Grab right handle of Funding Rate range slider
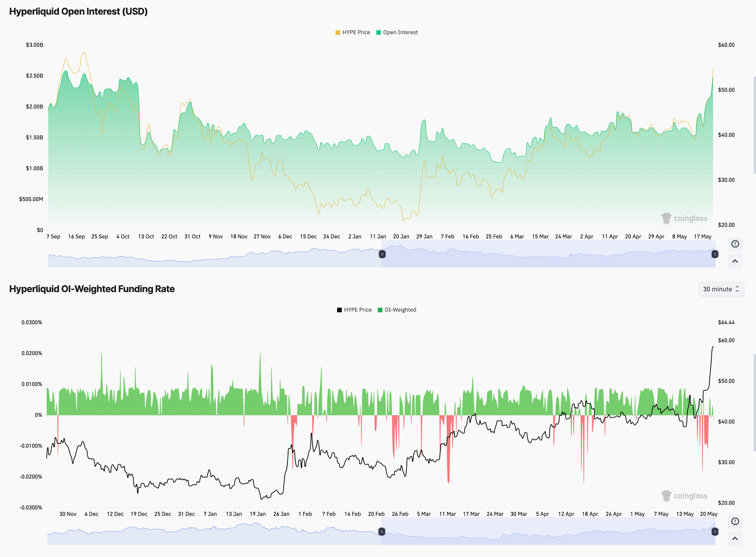Viewport: 756px width, 557px height. [715, 531]
